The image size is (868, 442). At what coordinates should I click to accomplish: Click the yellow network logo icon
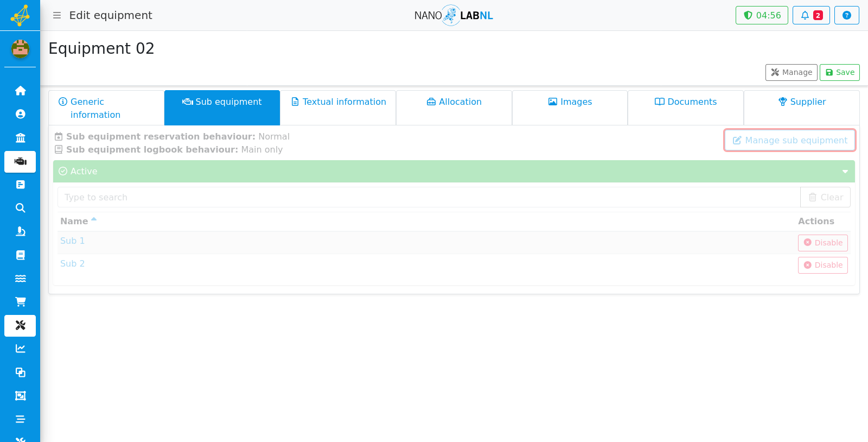(20, 15)
